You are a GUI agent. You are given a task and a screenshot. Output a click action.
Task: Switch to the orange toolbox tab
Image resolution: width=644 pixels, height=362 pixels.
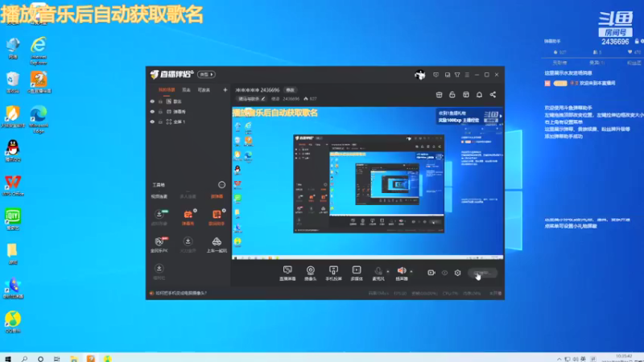[x=217, y=196]
